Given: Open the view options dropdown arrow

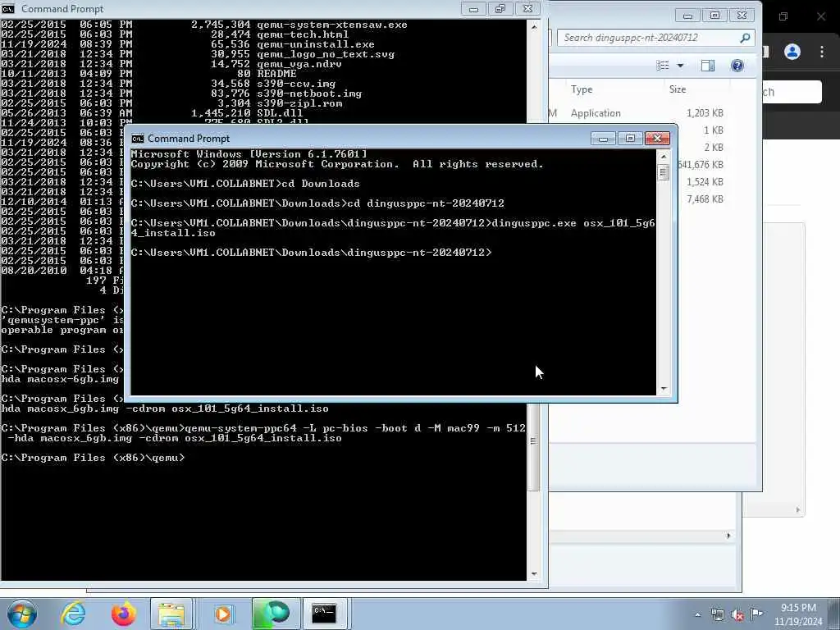Looking at the screenshot, I should click(680, 66).
